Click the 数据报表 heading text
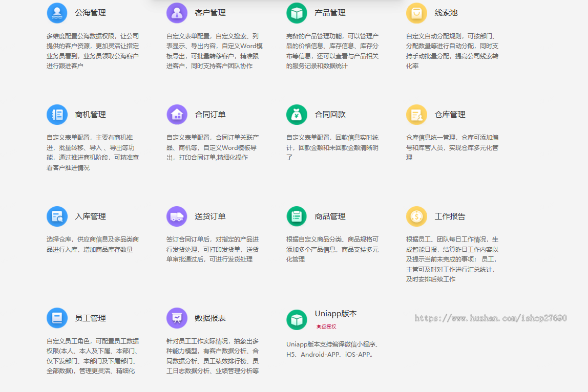This screenshot has width=588, height=392. coord(210,318)
